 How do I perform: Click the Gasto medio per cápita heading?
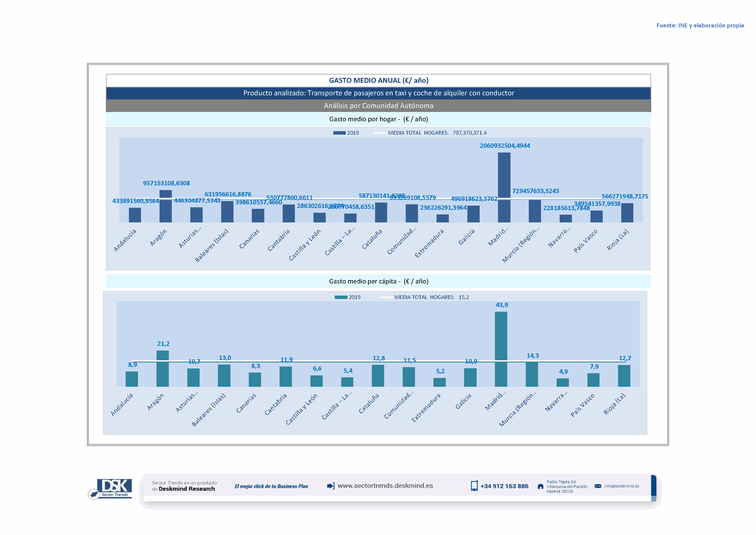378,281
